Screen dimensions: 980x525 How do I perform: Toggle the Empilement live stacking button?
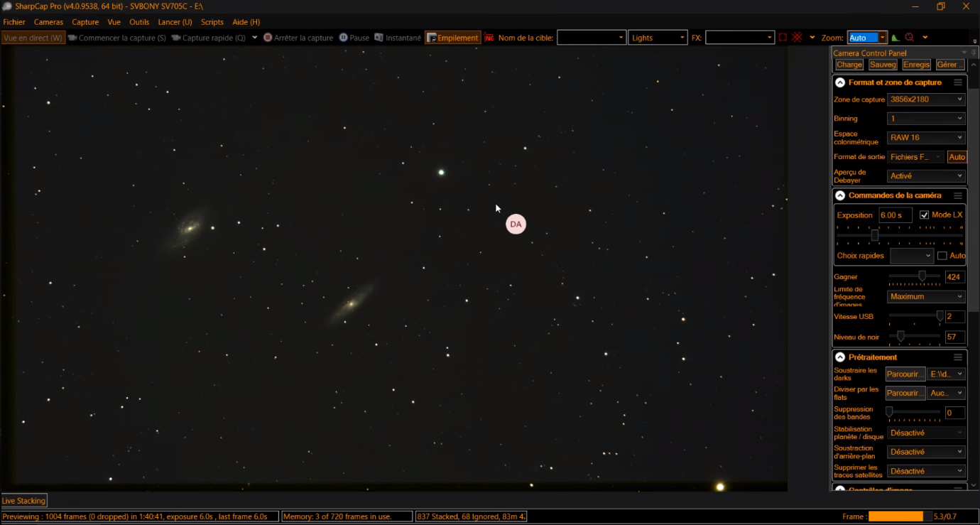[x=453, y=38]
